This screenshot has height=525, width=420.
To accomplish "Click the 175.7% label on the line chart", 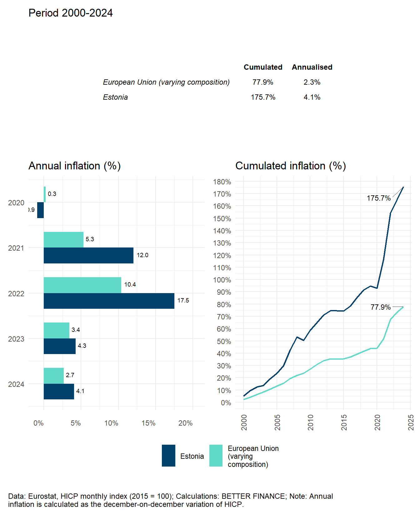I will (x=378, y=198).
